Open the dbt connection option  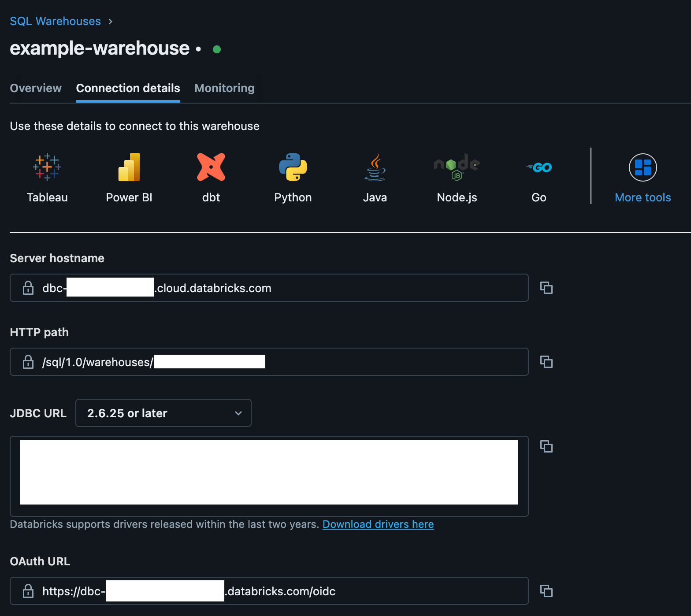point(211,167)
